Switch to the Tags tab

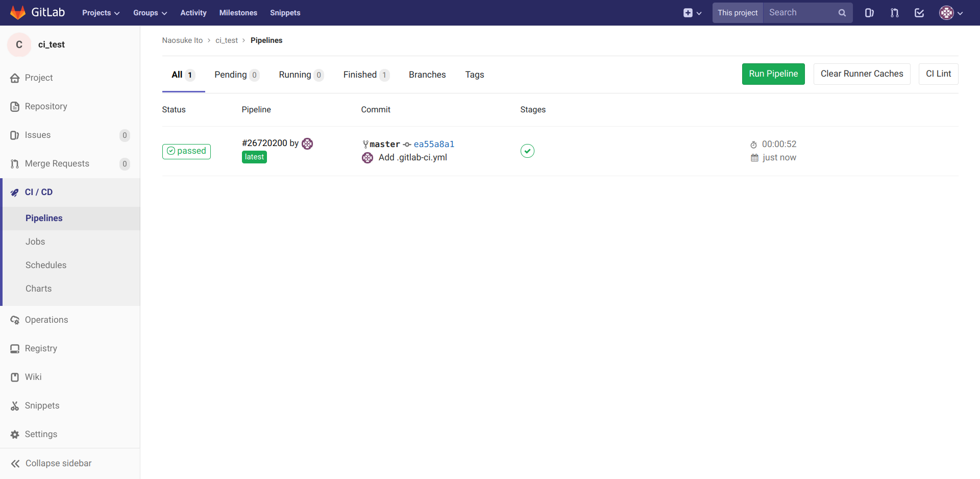(475, 75)
